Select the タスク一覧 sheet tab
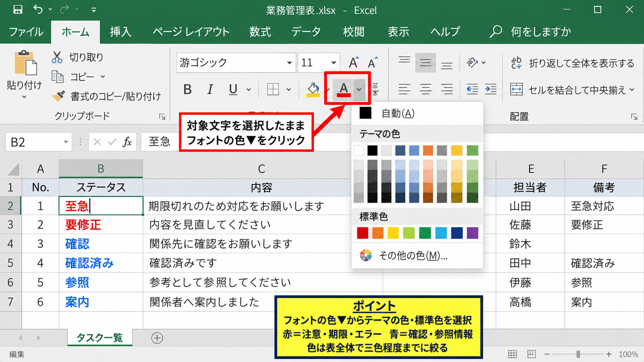644x362 pixels. [x=100, y=337]
